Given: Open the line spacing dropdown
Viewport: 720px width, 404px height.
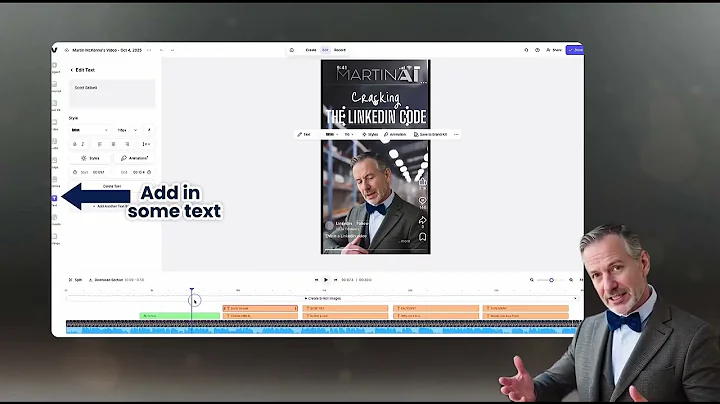Looking at the screenshot, I should (x=146, y=144).
